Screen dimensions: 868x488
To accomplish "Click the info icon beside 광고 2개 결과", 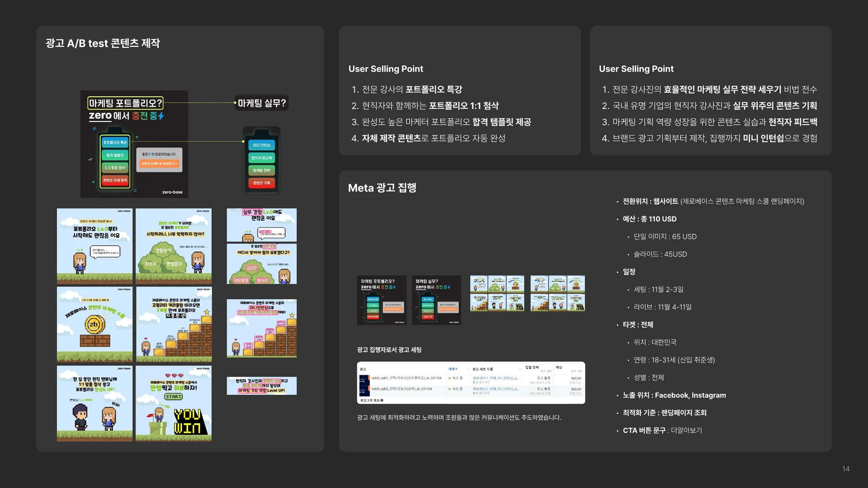I will (x=382, y=400).
